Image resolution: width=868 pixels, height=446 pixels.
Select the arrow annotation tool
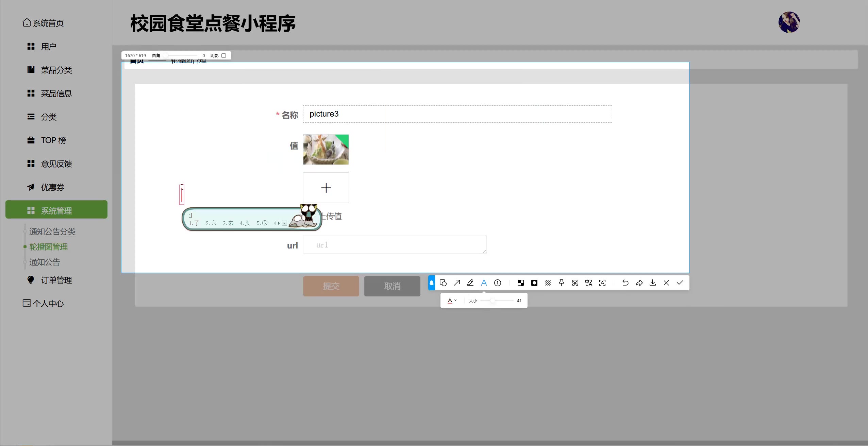click(x=457, y=283)
